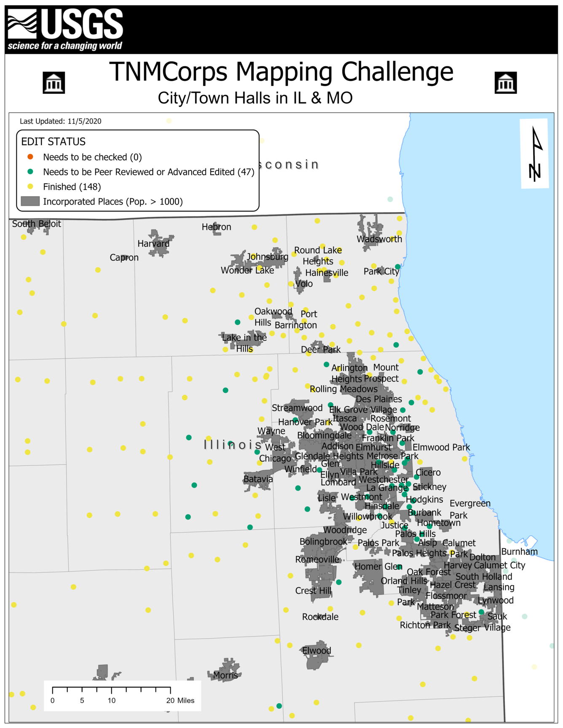Click the USGS logo in the header
This screenshot has width=563, height=728.
click(65, 29)
